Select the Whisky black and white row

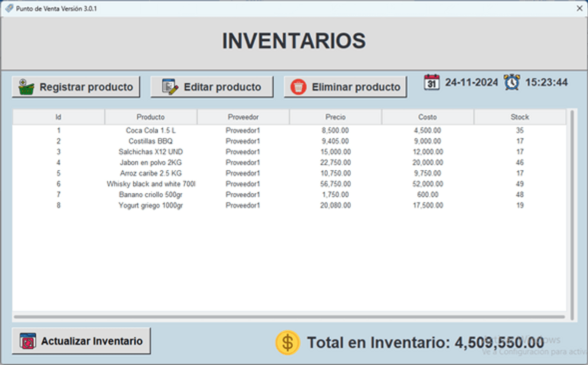click(150, 184)
